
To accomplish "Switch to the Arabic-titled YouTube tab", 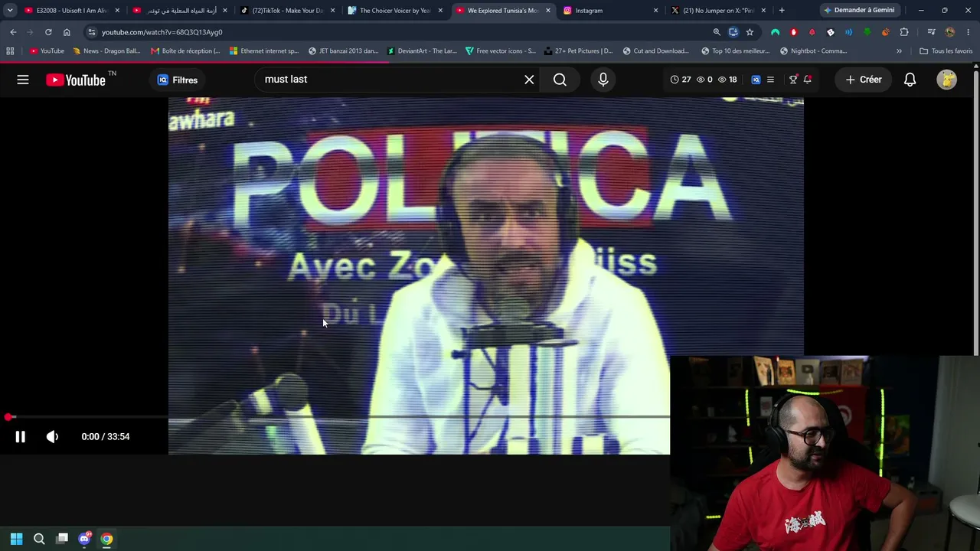I will click(x=181, y=11).
